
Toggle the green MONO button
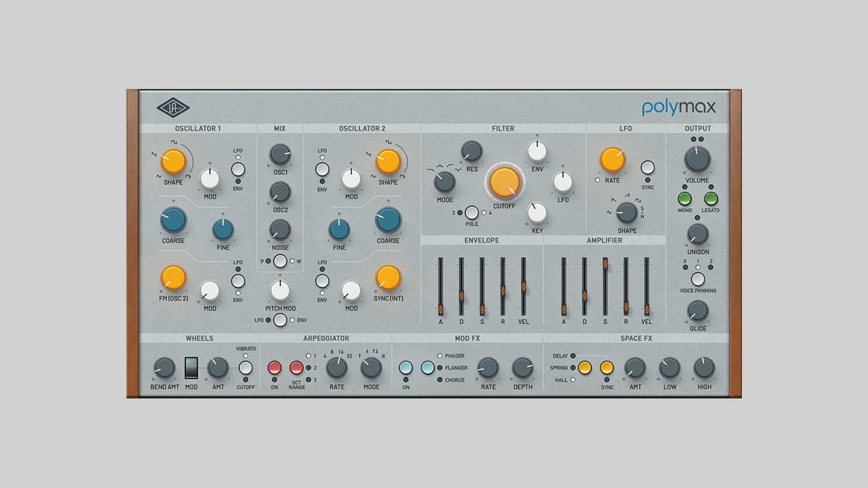click(684, 198)
